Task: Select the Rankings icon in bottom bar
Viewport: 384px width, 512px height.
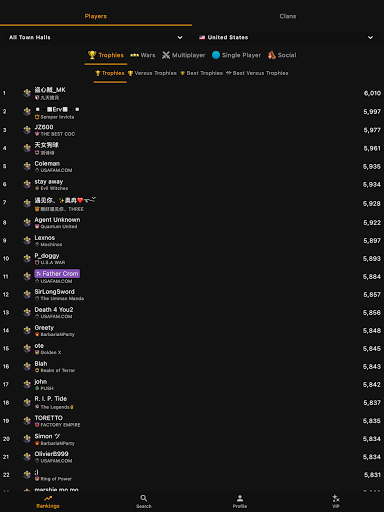Action: [48, 498]
